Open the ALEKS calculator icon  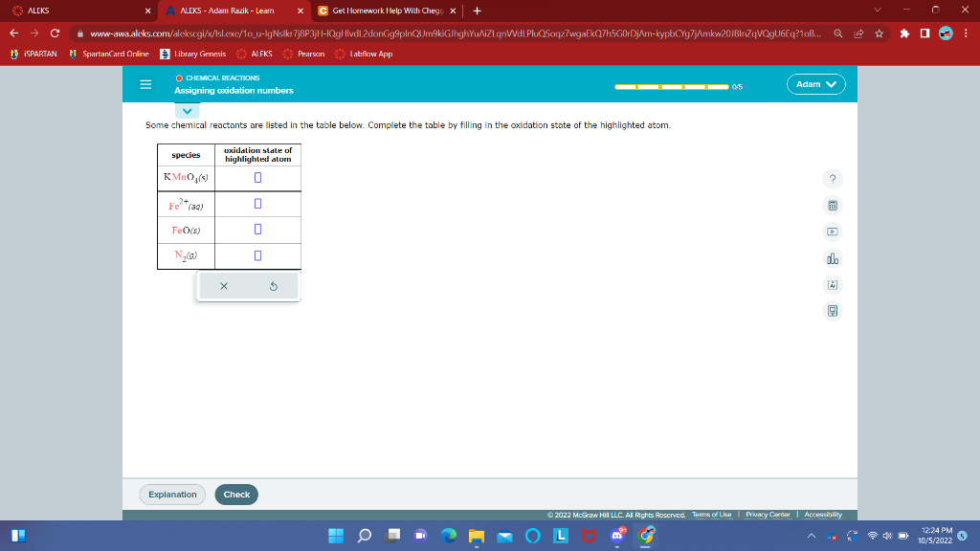[833, 205]
